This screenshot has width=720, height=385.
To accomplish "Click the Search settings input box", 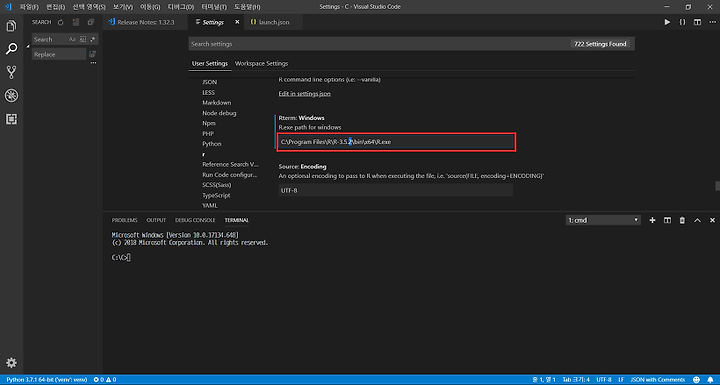I will point(379,44).
